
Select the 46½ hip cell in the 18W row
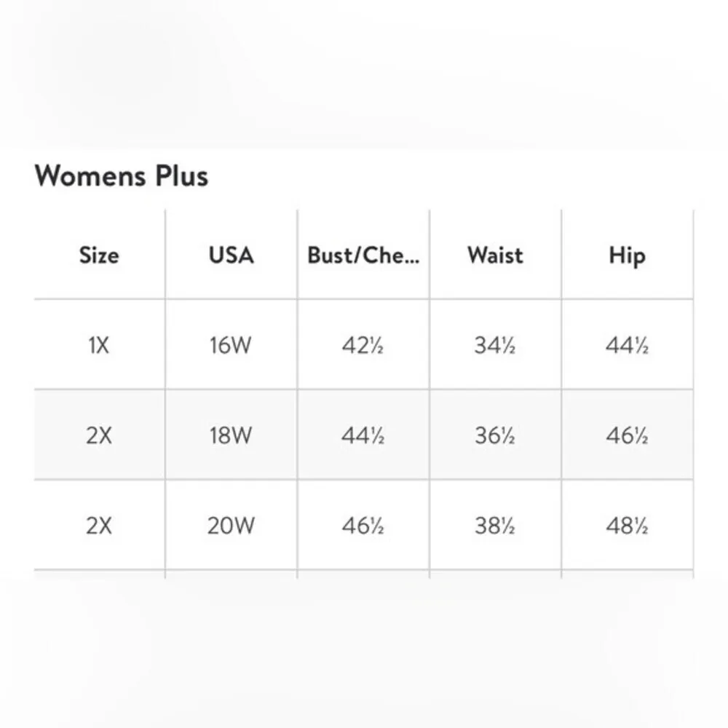click(x=627, y=435)
